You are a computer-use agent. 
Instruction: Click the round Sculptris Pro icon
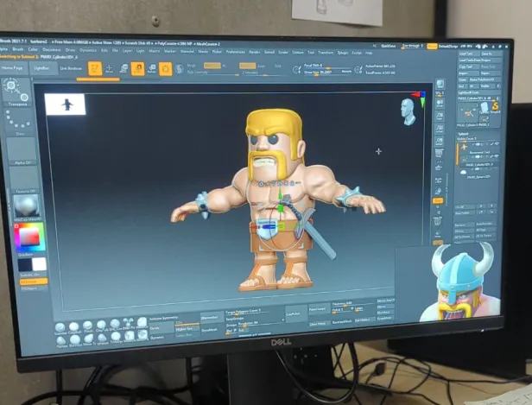(179, 69)
